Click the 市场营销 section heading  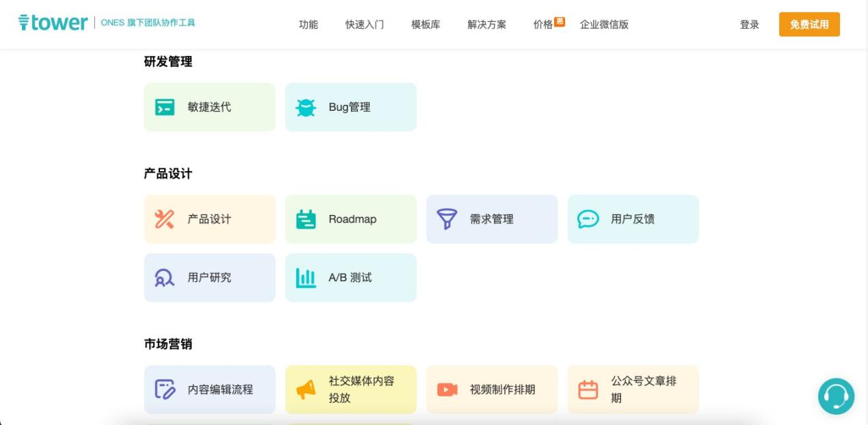coord(168,344)
